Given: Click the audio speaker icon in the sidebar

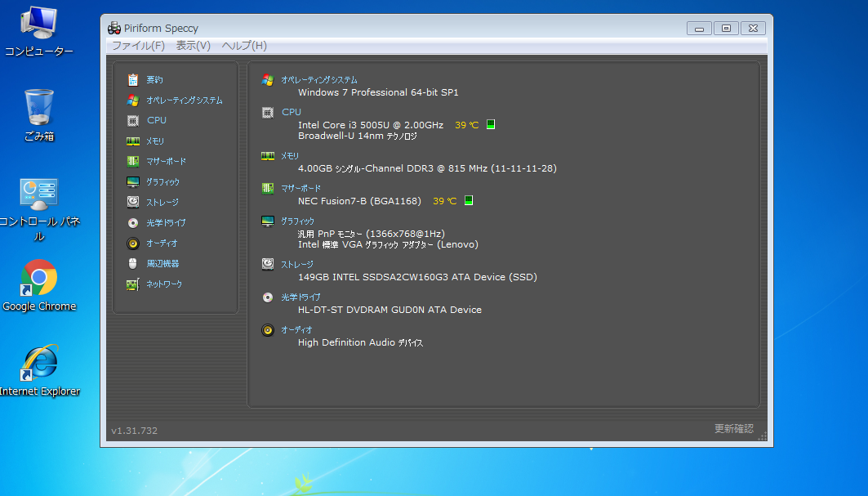Looking at the screenshot, I should pos(133,244).
